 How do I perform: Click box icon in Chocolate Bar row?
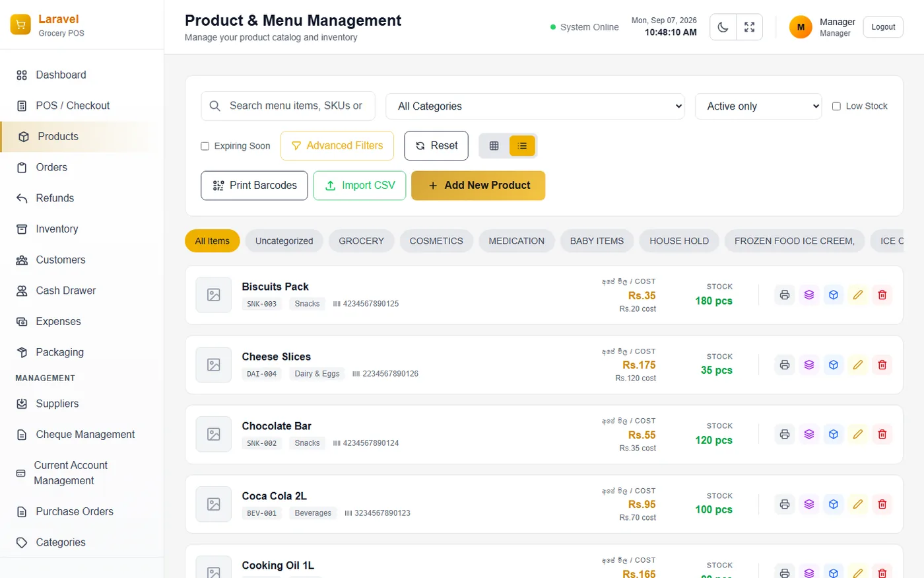click(x=834, y=435)
